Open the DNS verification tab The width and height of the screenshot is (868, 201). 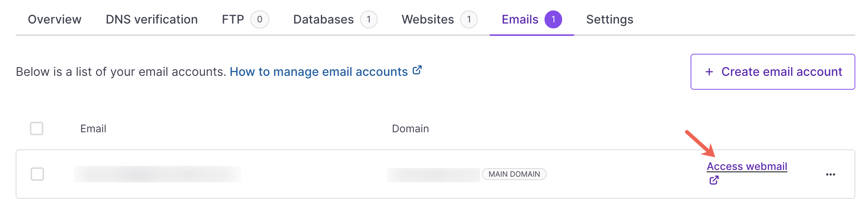pos(152,19)
